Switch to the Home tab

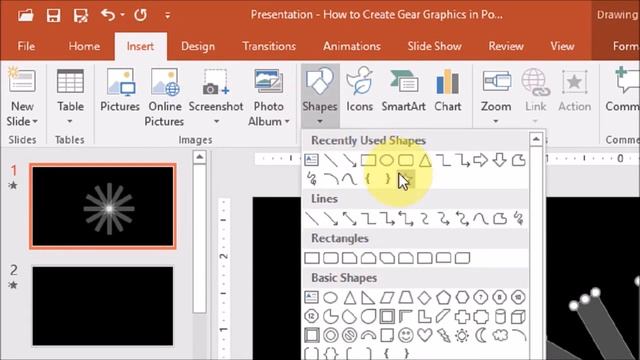click(84, 46)
